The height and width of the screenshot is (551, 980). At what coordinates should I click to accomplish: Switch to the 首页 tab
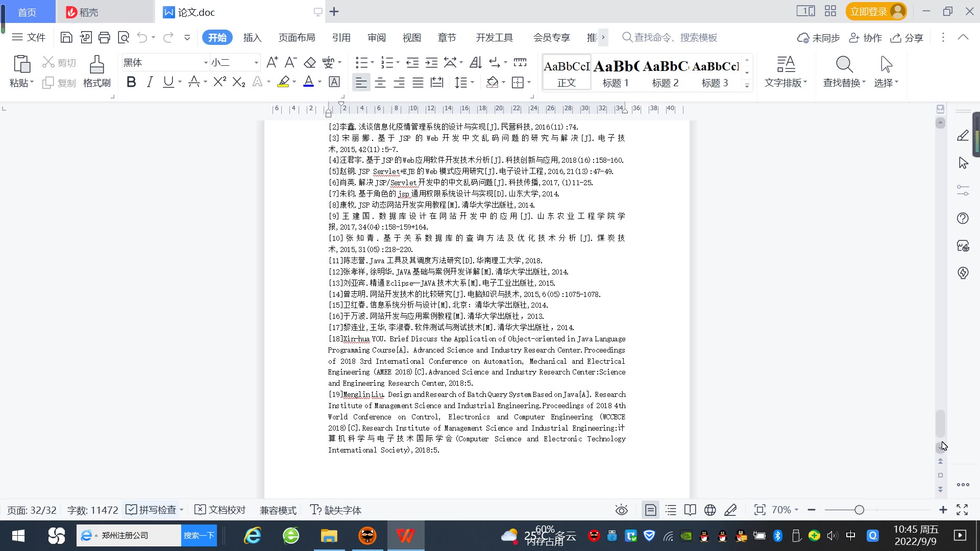point(28,12)
